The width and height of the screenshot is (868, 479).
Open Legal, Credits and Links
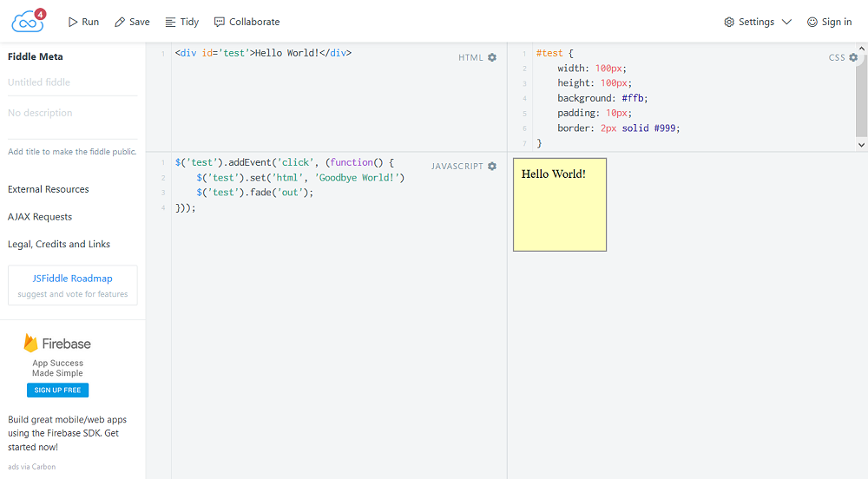click(59, 245)
